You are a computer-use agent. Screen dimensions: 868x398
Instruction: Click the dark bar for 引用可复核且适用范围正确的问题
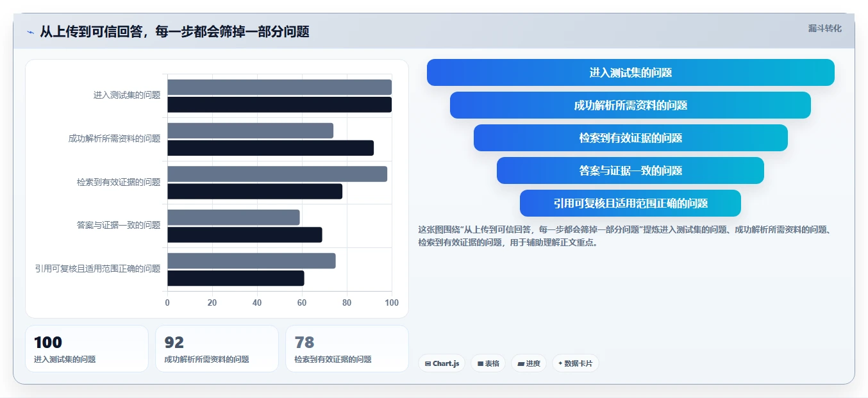236,278
